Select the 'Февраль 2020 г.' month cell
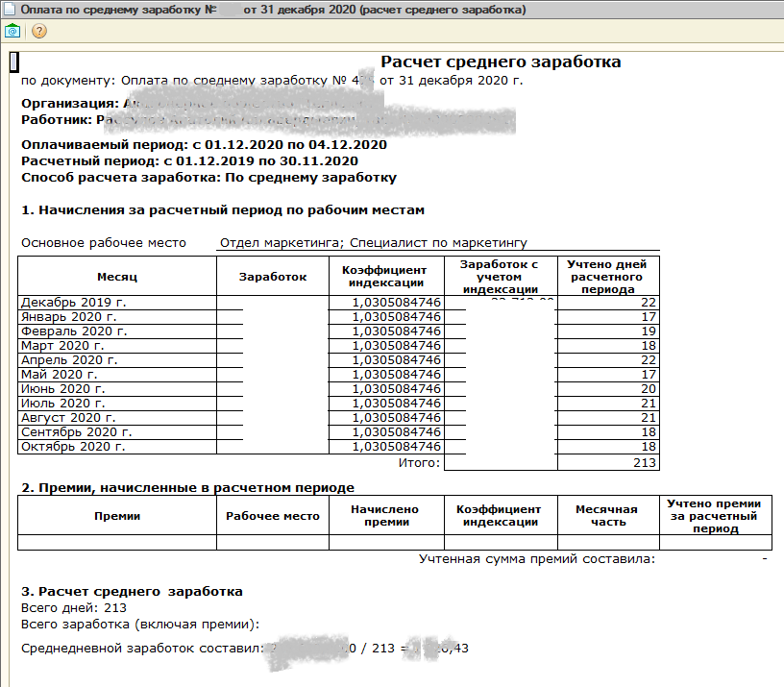This screenshot has width=784, height=687. pos(117,331)
